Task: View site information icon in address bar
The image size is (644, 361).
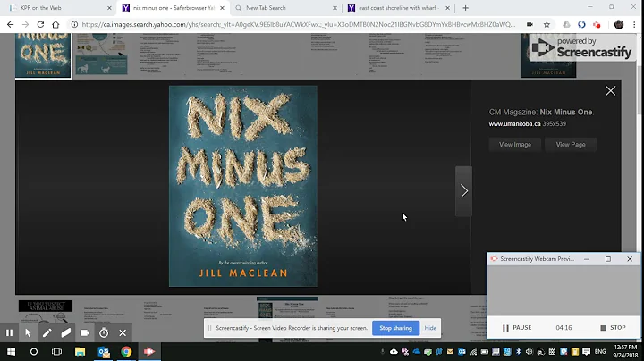Action: click(74, 25)
